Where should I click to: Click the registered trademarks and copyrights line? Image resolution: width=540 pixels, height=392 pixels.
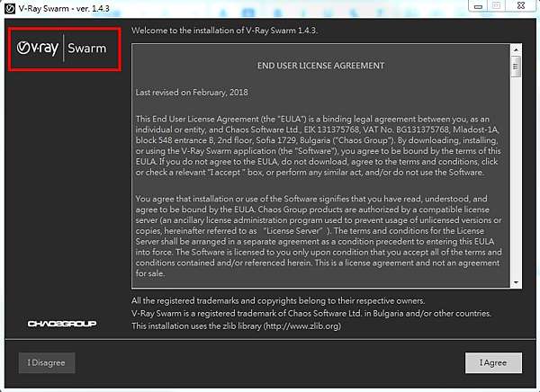tap(278, 300)
